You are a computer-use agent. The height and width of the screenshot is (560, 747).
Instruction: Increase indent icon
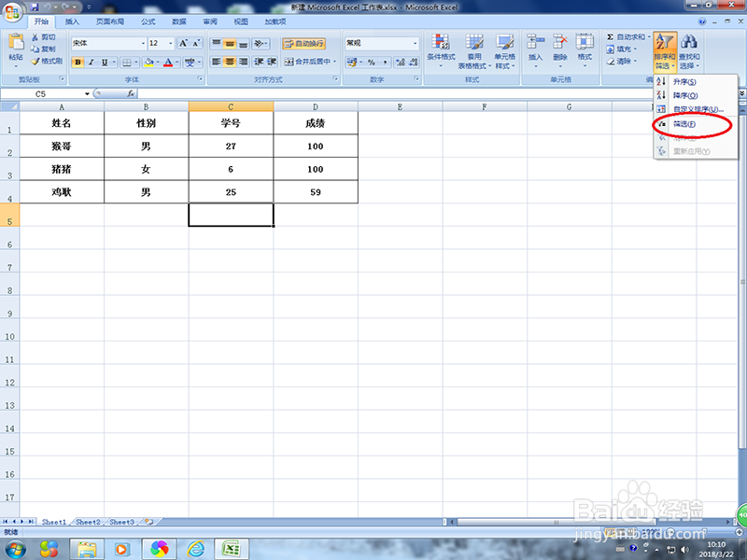point(272,62)
